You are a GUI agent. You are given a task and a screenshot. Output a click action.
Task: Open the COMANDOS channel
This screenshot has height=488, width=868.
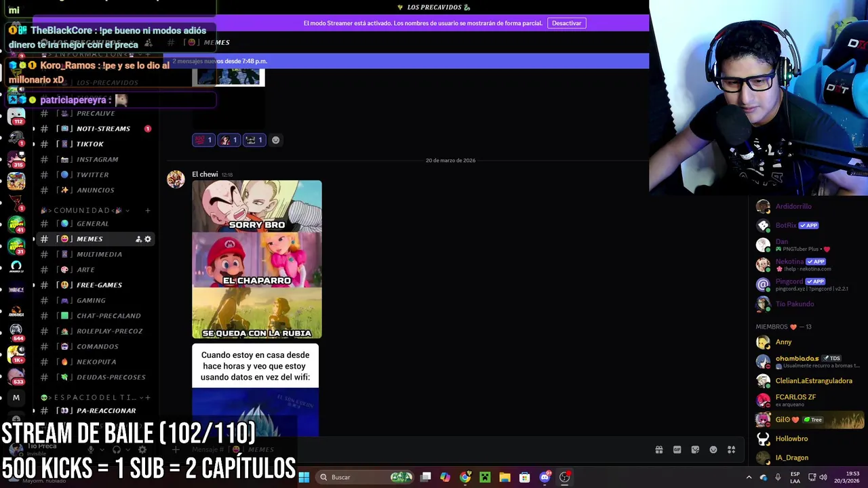pos(95,346)
